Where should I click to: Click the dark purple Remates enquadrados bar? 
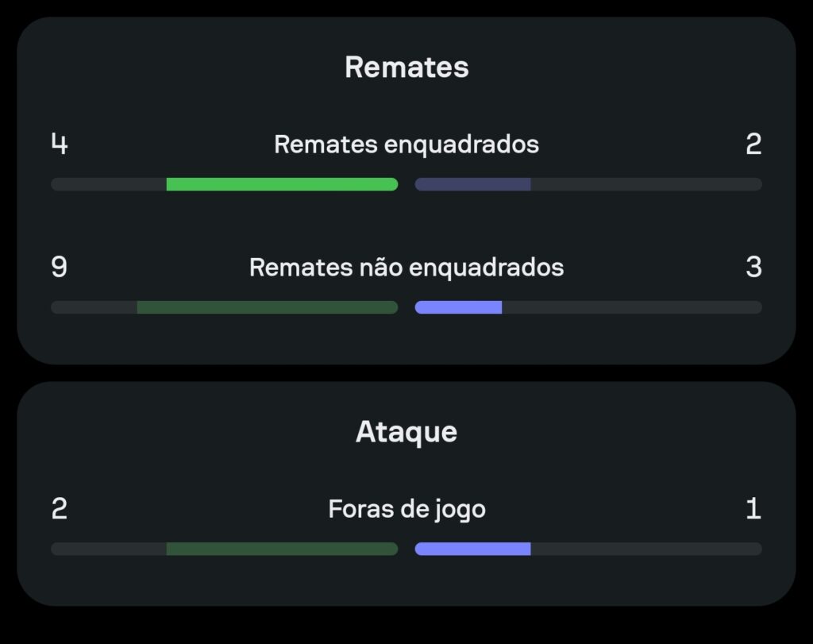[472, 184]
